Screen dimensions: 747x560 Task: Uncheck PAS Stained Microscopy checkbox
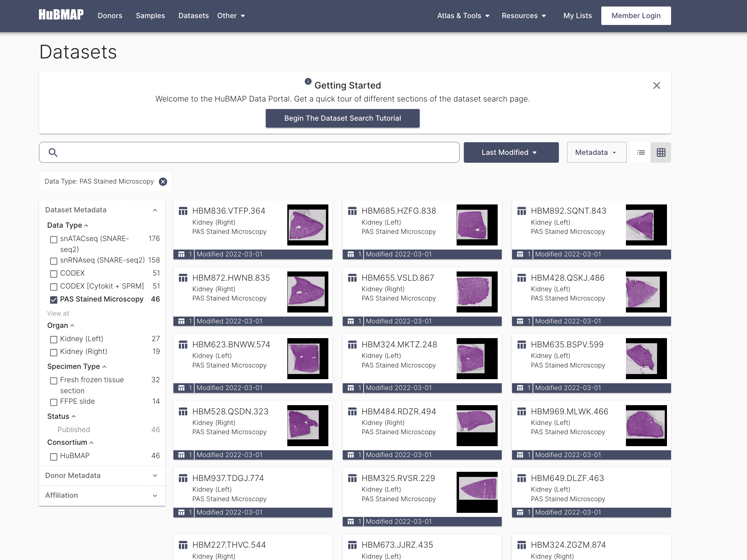coord(54,300)
